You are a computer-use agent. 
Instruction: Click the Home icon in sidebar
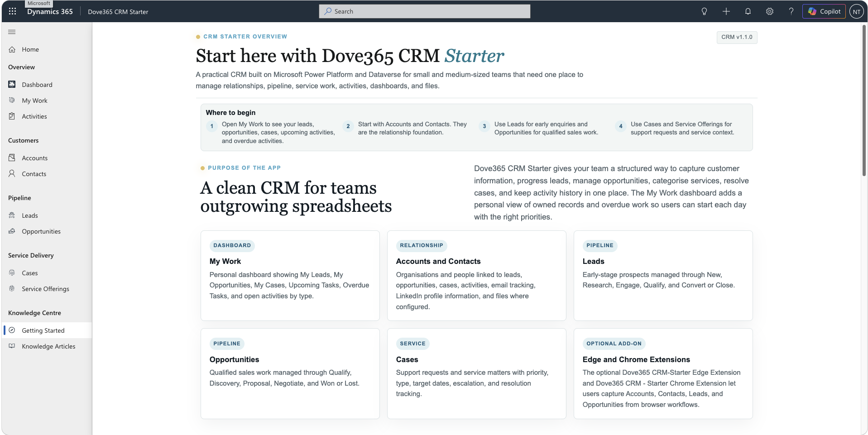(x=12, y=49)
